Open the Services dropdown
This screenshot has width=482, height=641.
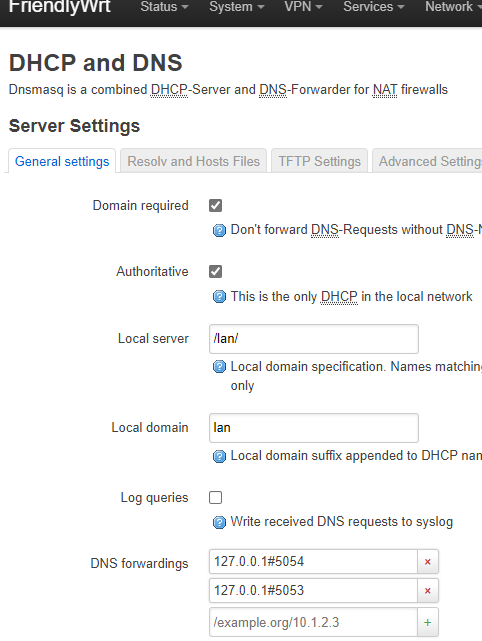point(374,7)
